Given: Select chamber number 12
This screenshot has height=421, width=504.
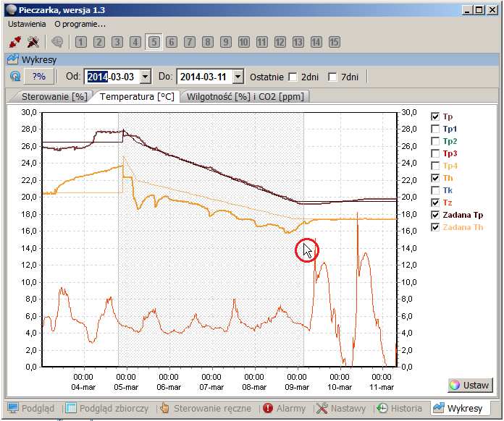Looking at the screenshot, I should [280, 42].
